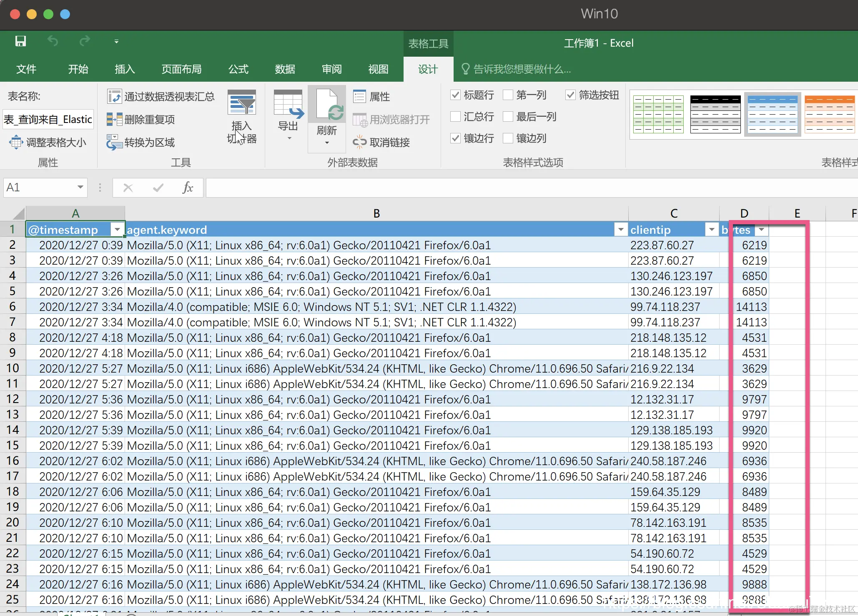The height and width of the screenshot is (616, 858).
Task: Click the Properties (属性) icon in external data
Action: [359, 97]
